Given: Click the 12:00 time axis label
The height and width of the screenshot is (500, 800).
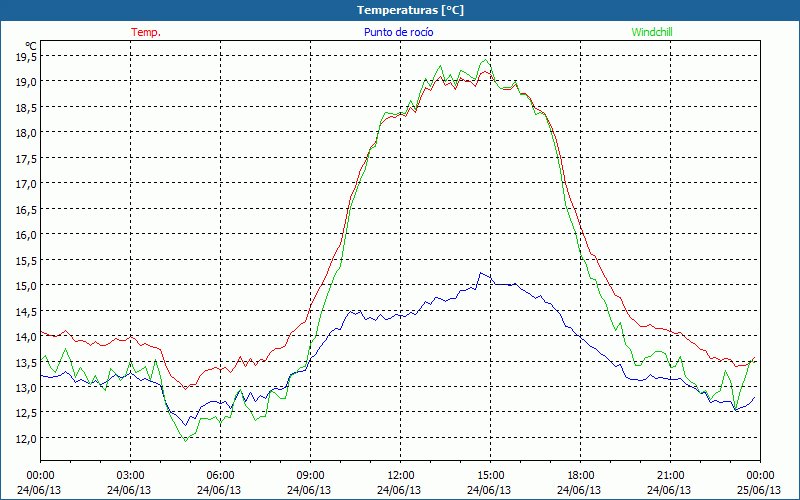Looking at the screenshot, I should (401, 476).
